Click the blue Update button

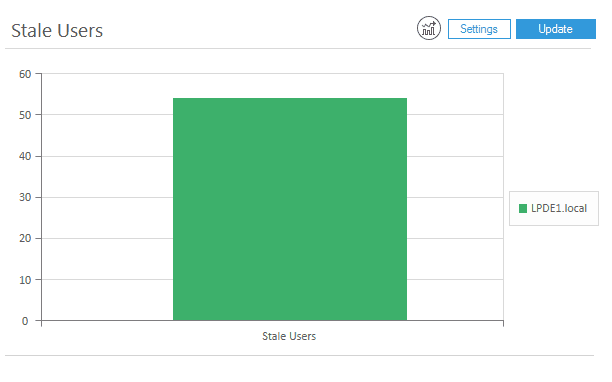[555, 29]
